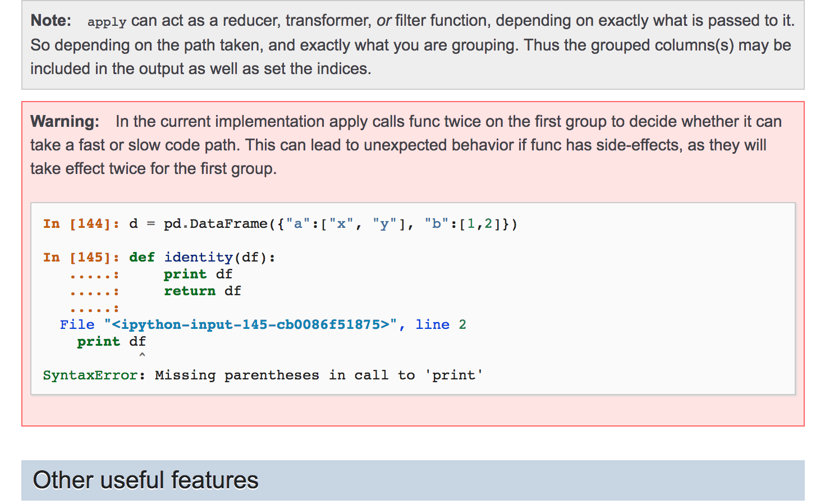Click the 'In [145]:' input prompt
The image size is (825, 504).
[x=81, y=258]
